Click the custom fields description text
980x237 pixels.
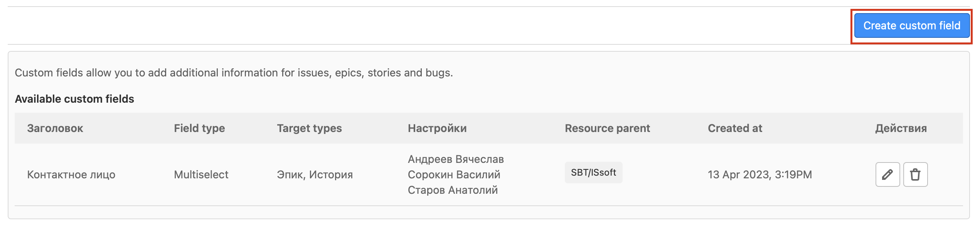[x=234, y=73]
